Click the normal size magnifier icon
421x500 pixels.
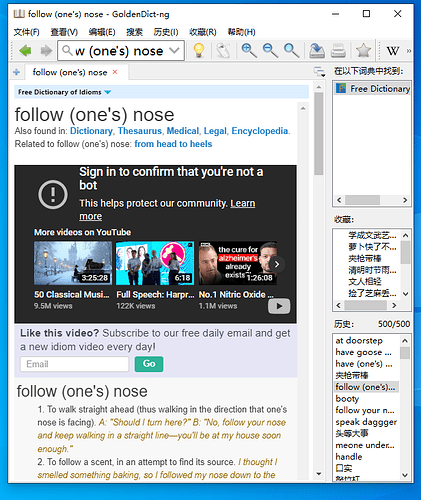291,51
